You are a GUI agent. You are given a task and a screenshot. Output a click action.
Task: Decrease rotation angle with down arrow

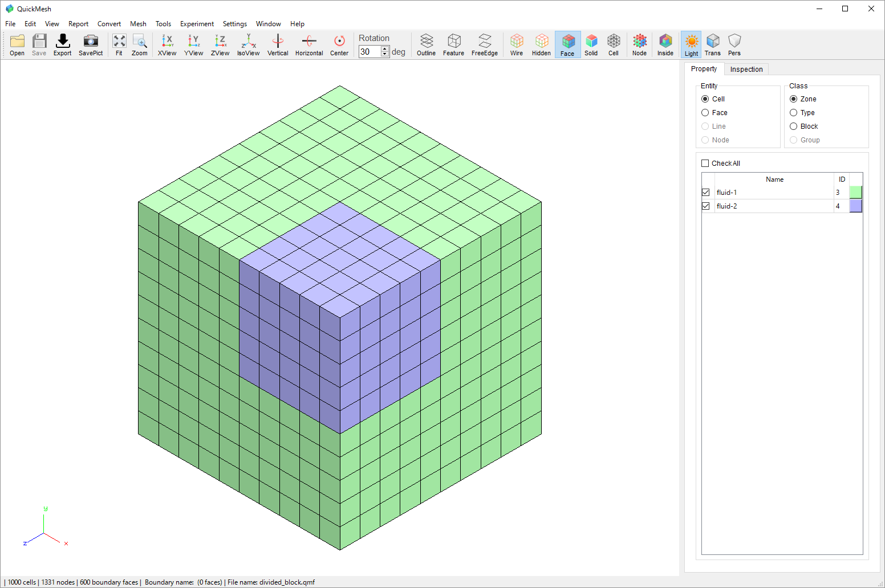pyautogui.click(x=385, y=55)
